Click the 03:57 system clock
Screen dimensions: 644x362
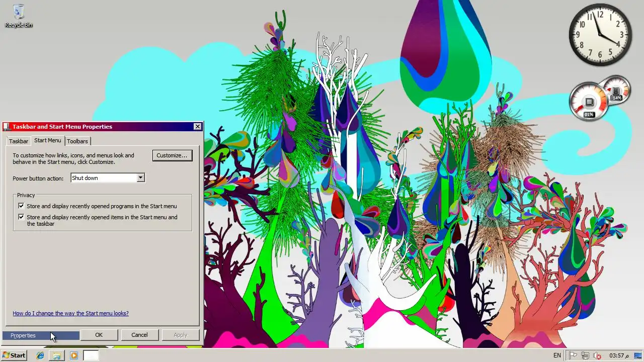coord(619,355)
